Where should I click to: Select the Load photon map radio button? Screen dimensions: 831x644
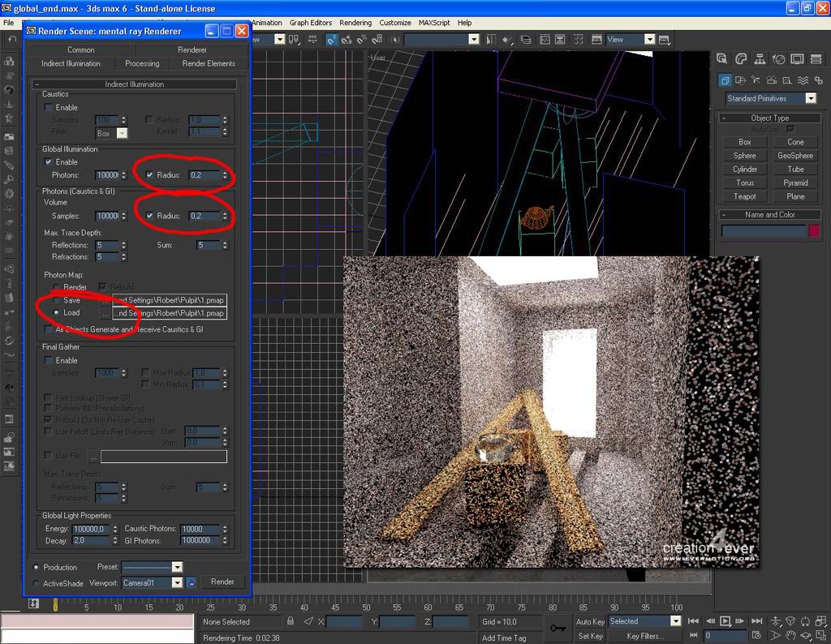(55, 312)
